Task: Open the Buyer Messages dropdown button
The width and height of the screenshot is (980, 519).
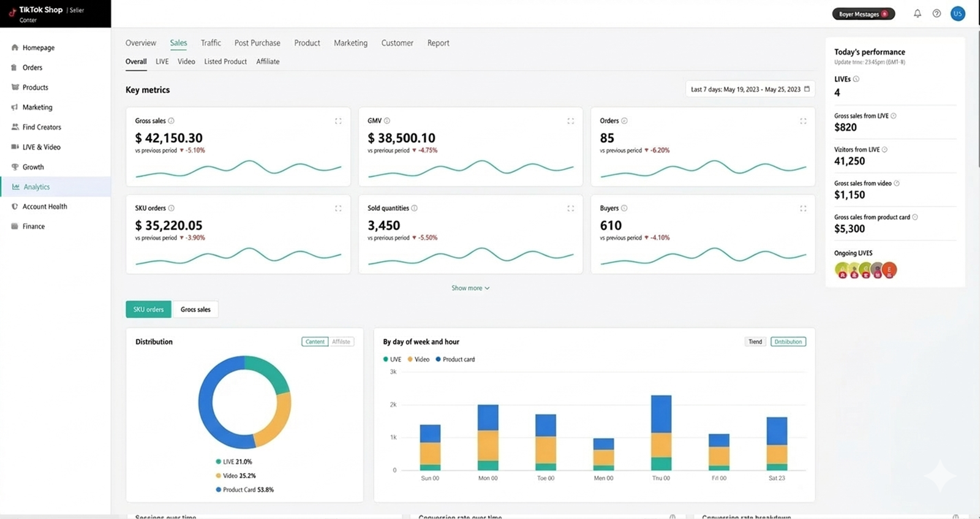Action: point(863,14)
